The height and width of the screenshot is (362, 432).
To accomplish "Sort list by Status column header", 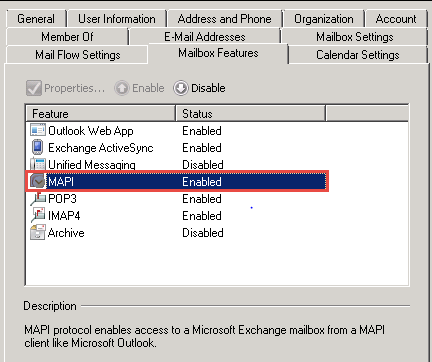I will 250,114.
